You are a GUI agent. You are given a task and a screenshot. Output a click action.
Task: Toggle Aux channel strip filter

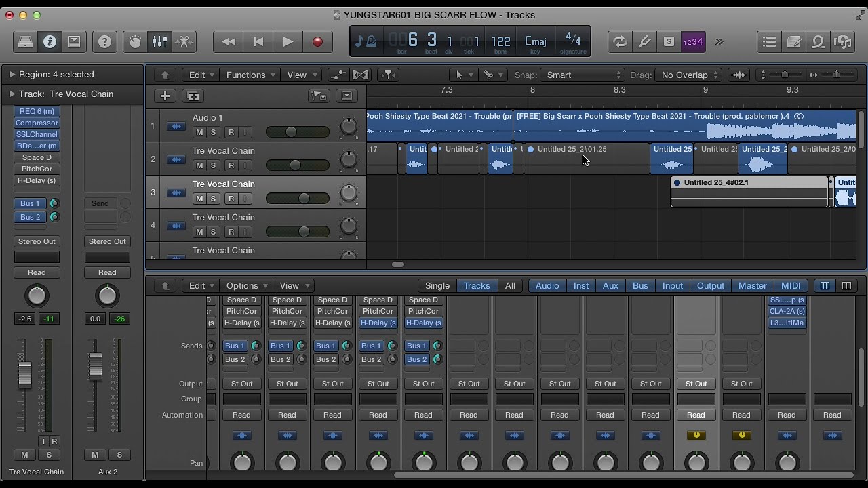point(610,286)
